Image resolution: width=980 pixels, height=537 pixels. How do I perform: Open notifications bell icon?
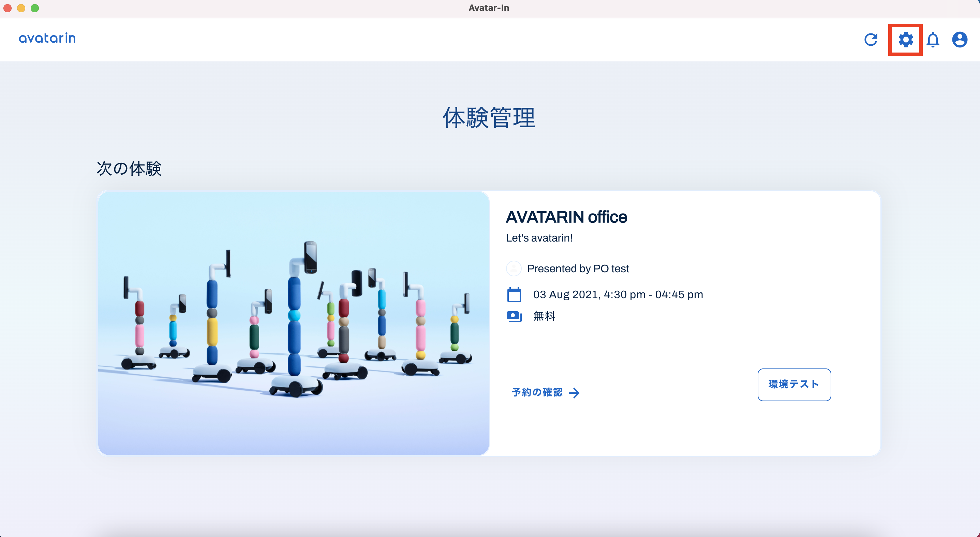(x=933, y=40)
